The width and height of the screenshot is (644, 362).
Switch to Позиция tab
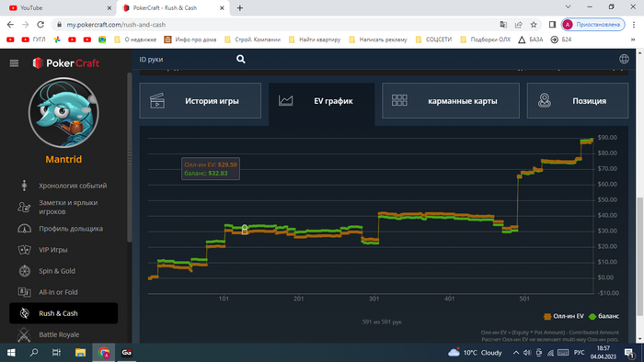coord(578,101)
